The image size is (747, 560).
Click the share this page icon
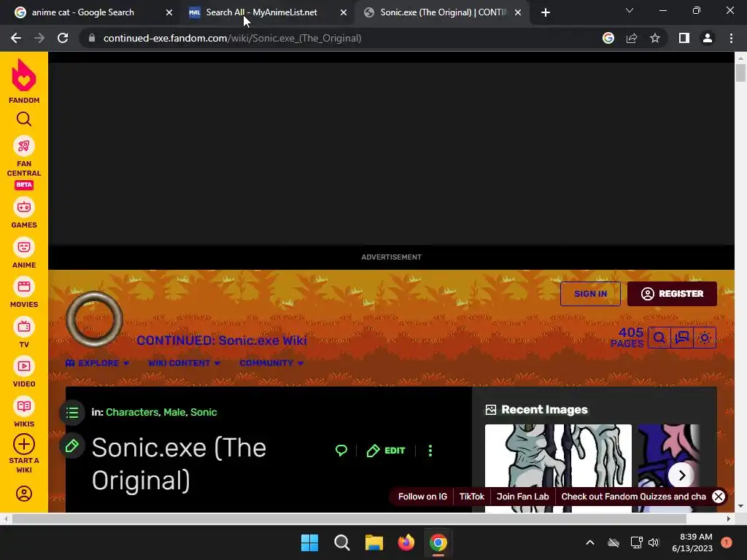[632, 38]
